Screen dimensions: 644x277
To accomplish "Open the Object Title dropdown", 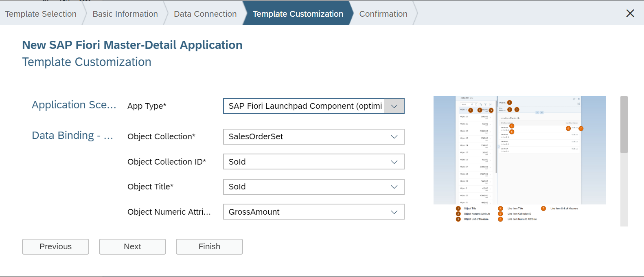I will [394, 187].
